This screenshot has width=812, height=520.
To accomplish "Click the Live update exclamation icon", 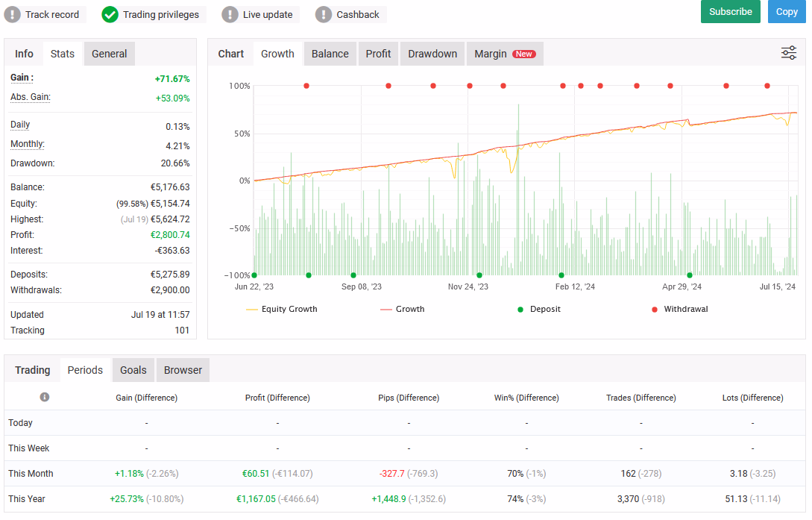I will click(x=230, y=14).
